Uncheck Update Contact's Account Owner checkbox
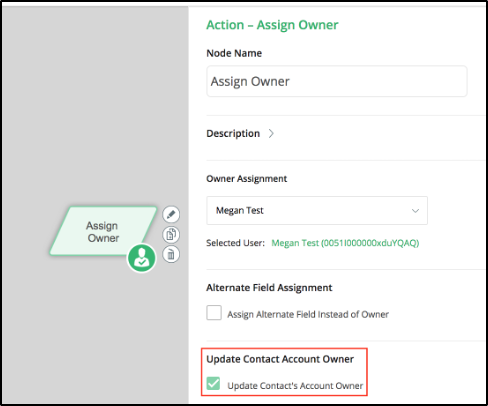This screenshot has height=406, width=488. pos(213,383)
